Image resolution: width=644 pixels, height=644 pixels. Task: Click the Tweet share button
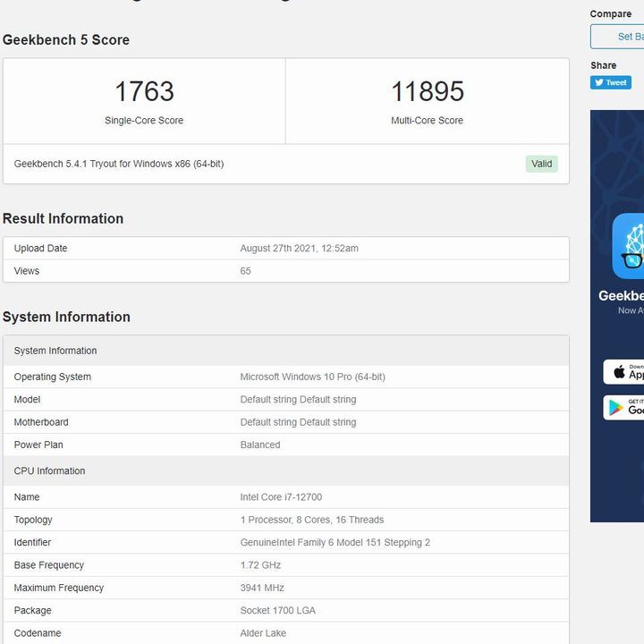pos(610,82)
